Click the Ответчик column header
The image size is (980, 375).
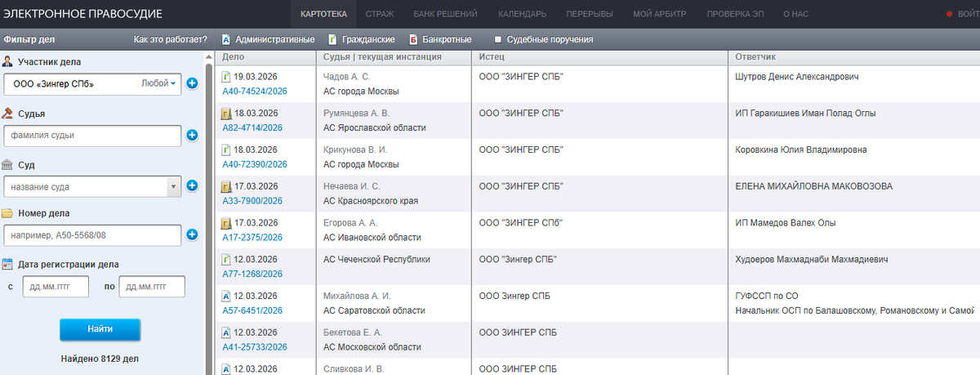click(x=854, y=57)
